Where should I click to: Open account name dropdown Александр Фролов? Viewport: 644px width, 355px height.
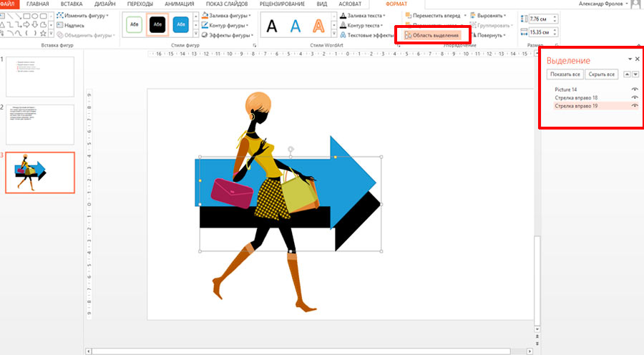click(627, 4)
